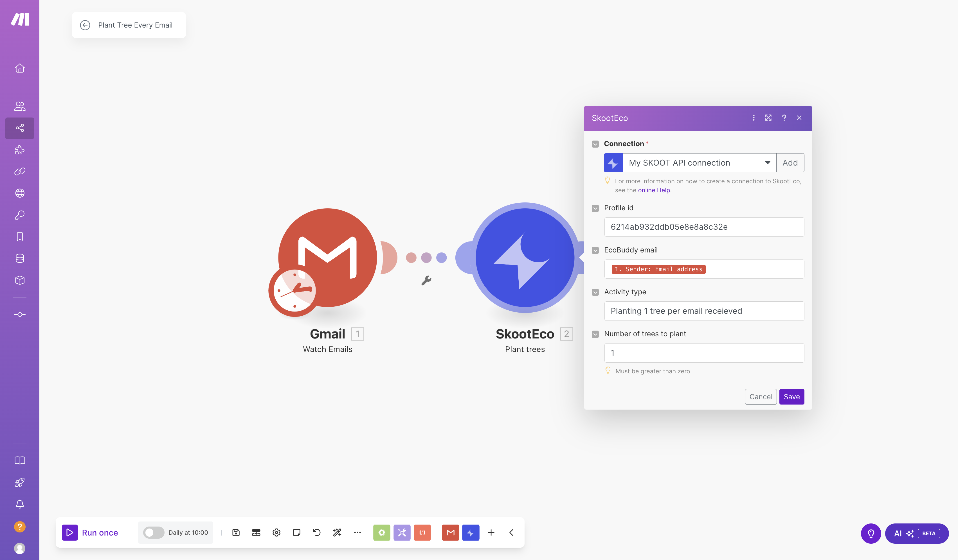Open the Data stores database icon
The width and height of the screenshot is (958, 560).
tap(20, 258)
